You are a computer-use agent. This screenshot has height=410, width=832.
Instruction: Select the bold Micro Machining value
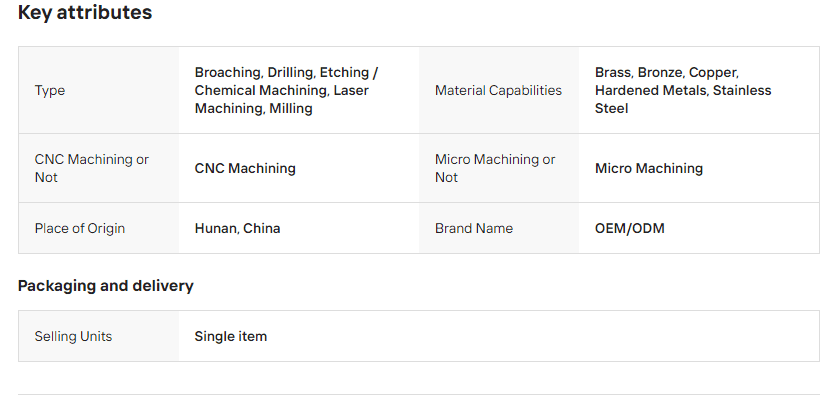click(649, 168)
